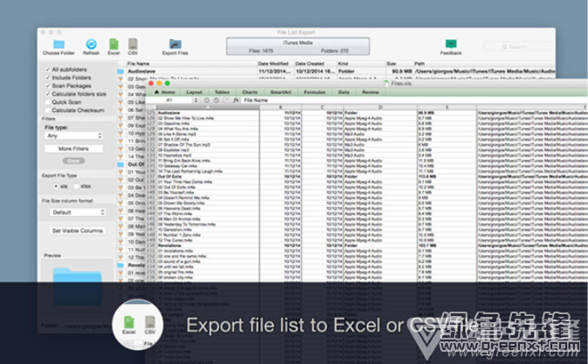Click the fx formula button in Excel
Image resolution: width=588 pixels, height=364 pixels.
pos(236,100)
